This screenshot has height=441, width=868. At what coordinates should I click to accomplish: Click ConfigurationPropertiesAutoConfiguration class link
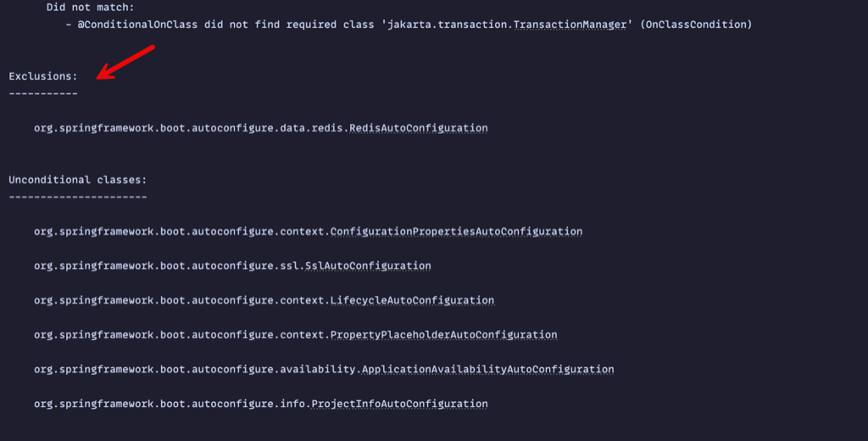point(456,232)
